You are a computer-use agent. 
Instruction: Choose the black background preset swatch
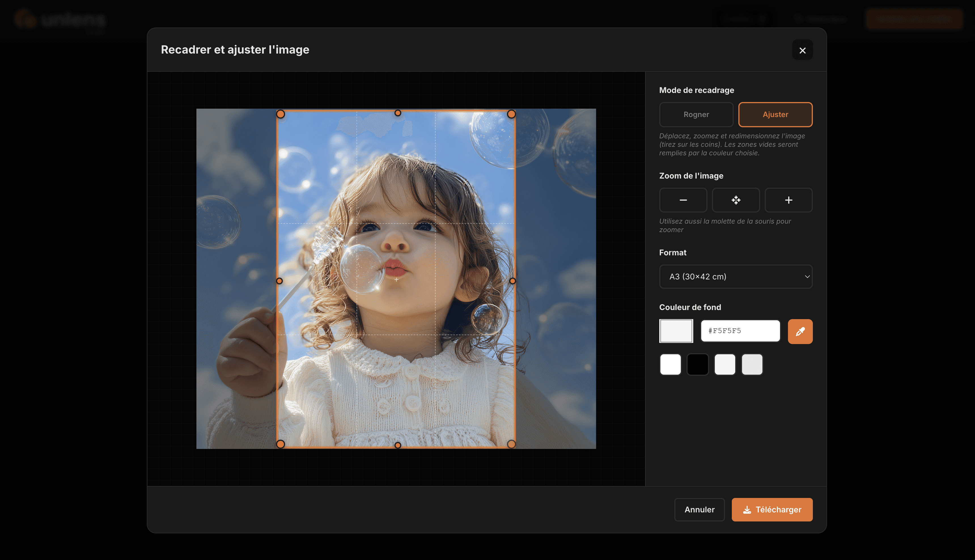[698, 364]
